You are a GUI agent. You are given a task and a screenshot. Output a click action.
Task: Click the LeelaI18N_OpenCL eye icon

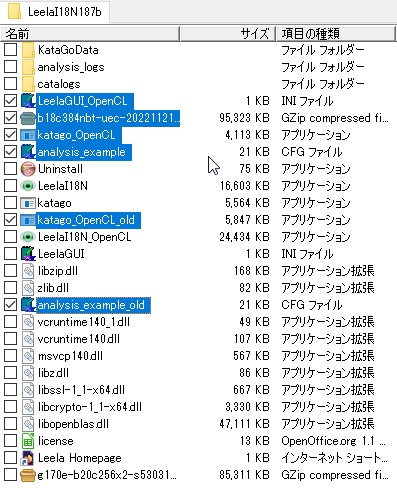(x=28, y=237)
